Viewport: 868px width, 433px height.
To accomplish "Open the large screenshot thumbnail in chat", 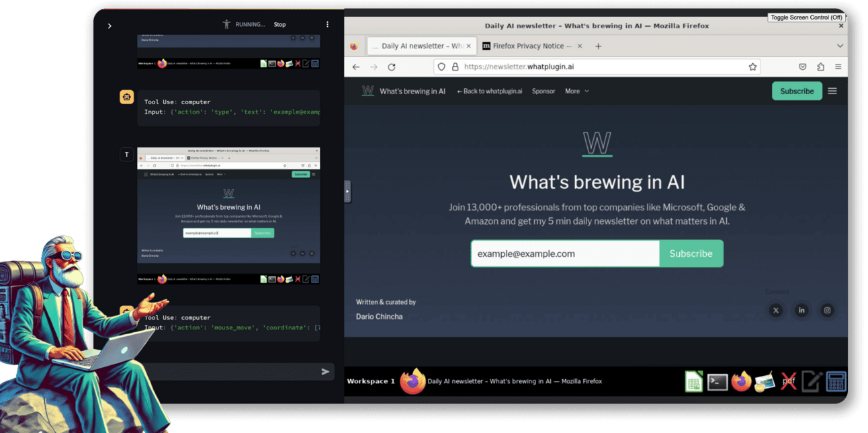I will 228,216.
